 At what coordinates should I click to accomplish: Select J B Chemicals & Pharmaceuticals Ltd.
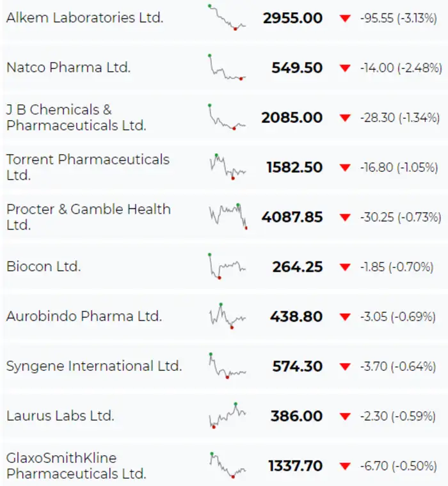pos(76,118)
